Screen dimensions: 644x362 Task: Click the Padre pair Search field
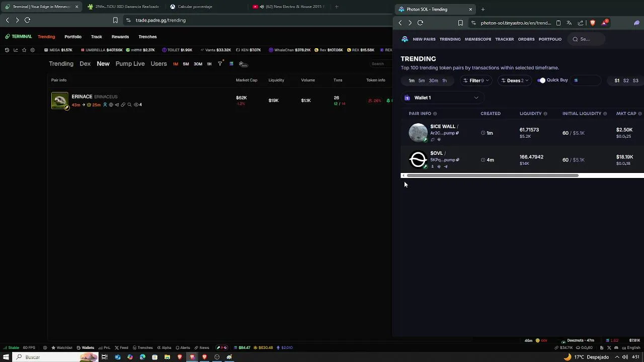(x=380, y=64)
